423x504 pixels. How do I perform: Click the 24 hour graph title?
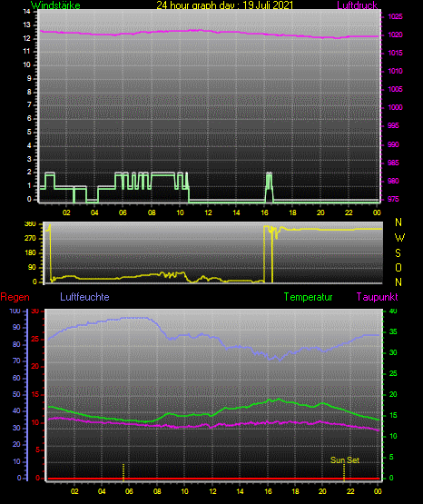pyautogui.click(x=225, y=5)
